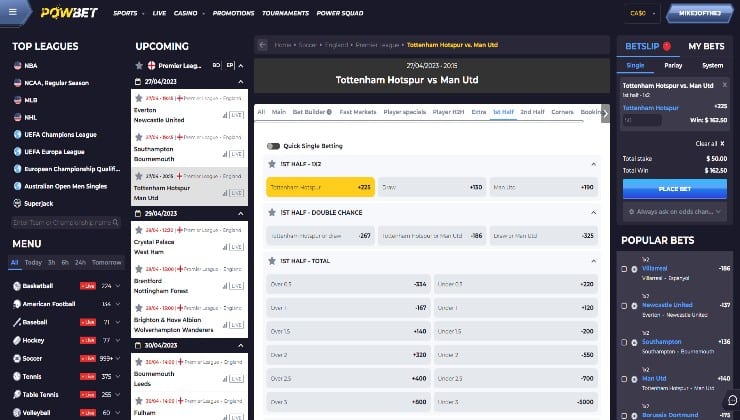Switch to the Corners tab
This screenshot has height=420, width=740.
tap(562, 112)
